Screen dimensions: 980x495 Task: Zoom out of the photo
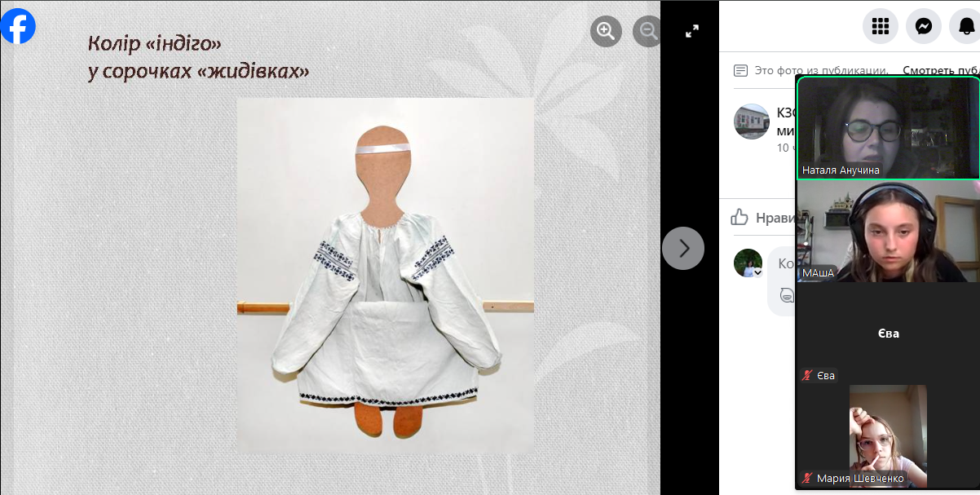[647, 31]
